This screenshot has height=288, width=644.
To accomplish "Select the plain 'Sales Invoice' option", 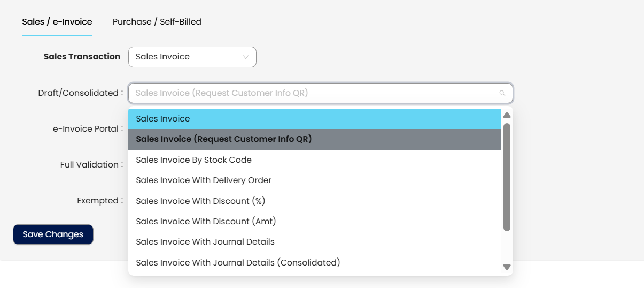I will (x=314, y=119).
